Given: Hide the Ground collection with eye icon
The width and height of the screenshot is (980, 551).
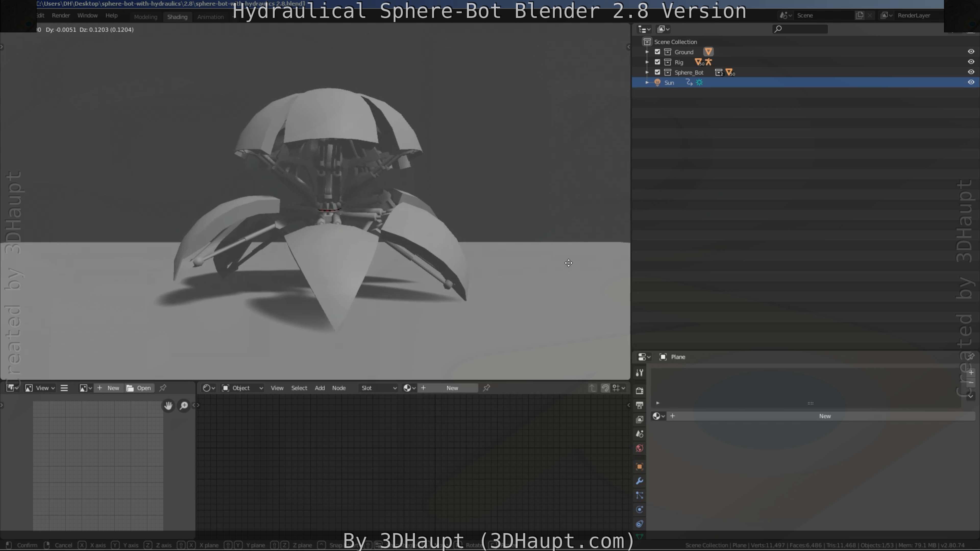Looking at the screenshot, I should [971, 51].
